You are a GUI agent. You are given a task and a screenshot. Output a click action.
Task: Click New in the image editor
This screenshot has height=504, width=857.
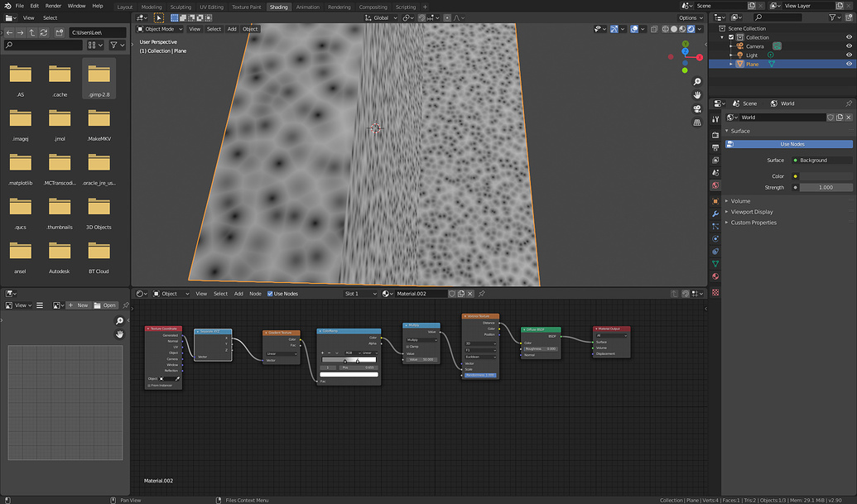[x=78, y=305]
